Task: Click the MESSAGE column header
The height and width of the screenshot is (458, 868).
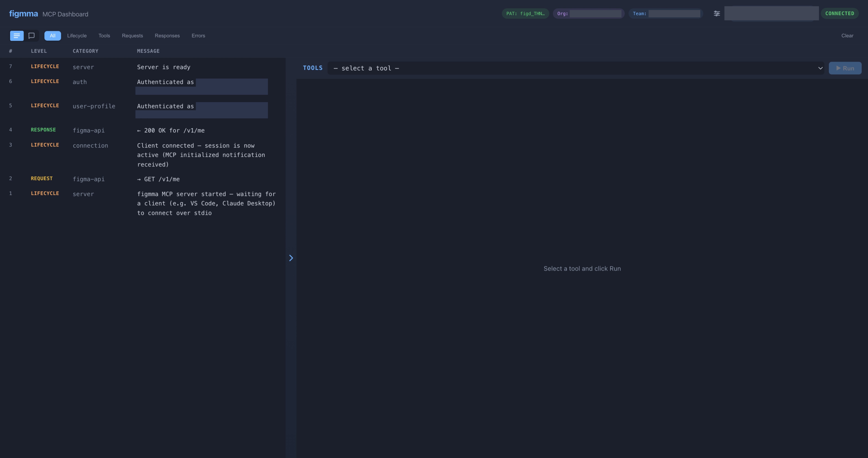Action: pos(148,51)
